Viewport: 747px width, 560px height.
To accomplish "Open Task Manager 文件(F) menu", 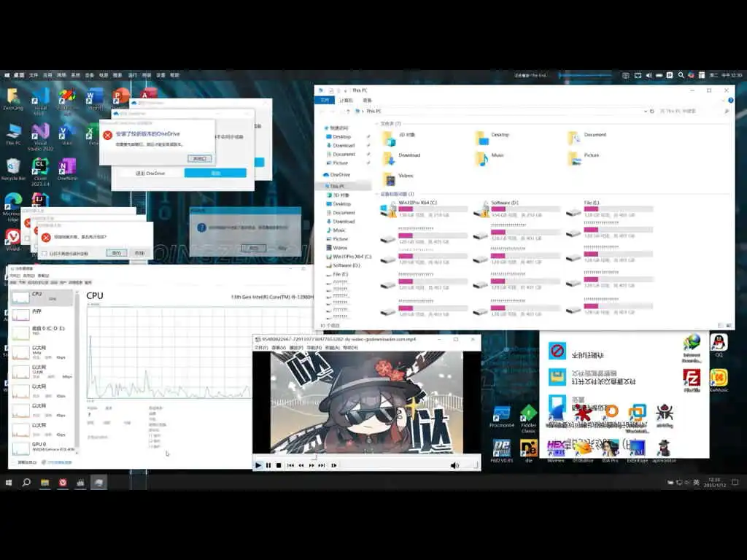I will coord(15,276).
